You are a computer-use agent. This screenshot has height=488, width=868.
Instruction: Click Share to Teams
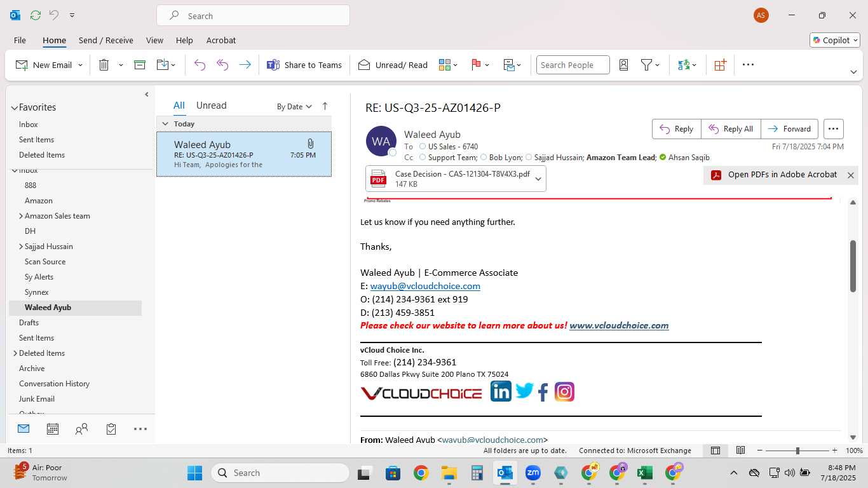[x=304, y=65]
